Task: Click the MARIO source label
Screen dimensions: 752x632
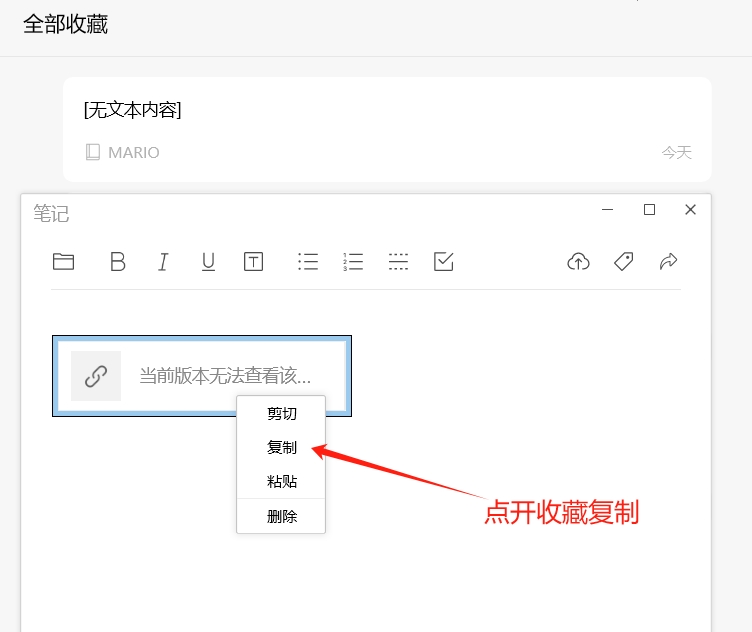Action: coord(134,152)
